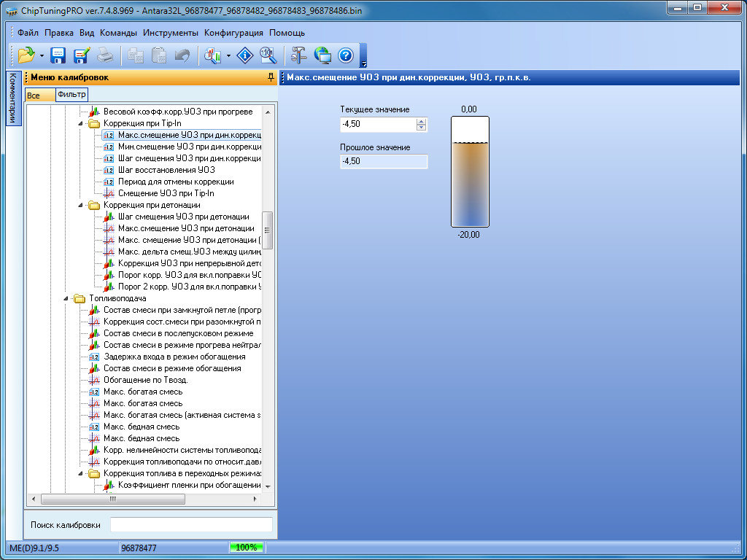This screenshot has width=747, height=560.
Task: Click the Поиск калибровки search field
Action: (x=191, y=525)
